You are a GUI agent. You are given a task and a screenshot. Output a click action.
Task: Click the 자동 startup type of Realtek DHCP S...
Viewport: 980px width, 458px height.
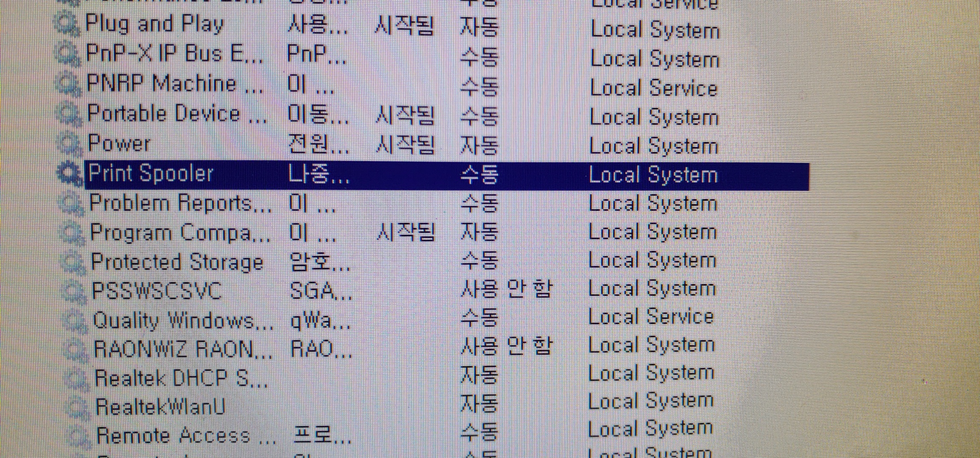click(x=479, y=375)
